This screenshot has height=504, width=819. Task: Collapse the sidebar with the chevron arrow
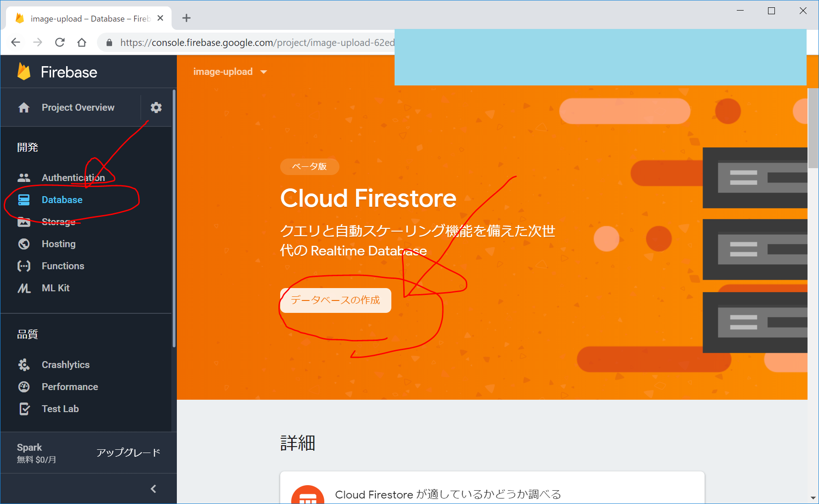pos(153,489)
